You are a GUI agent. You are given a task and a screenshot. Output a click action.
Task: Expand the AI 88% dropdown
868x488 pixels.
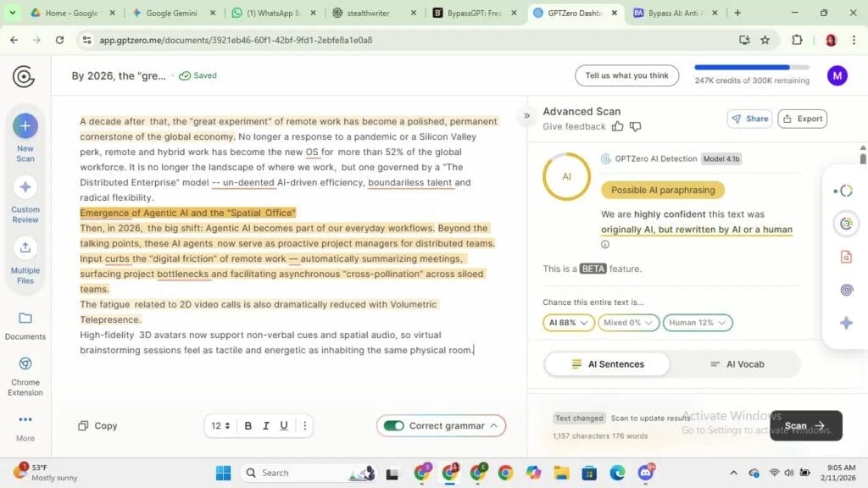568,323
